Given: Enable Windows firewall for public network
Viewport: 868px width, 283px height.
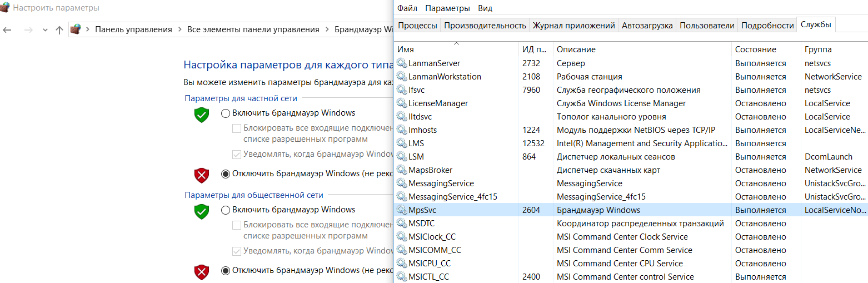Looking at the screenshot, I should point(225,210).
